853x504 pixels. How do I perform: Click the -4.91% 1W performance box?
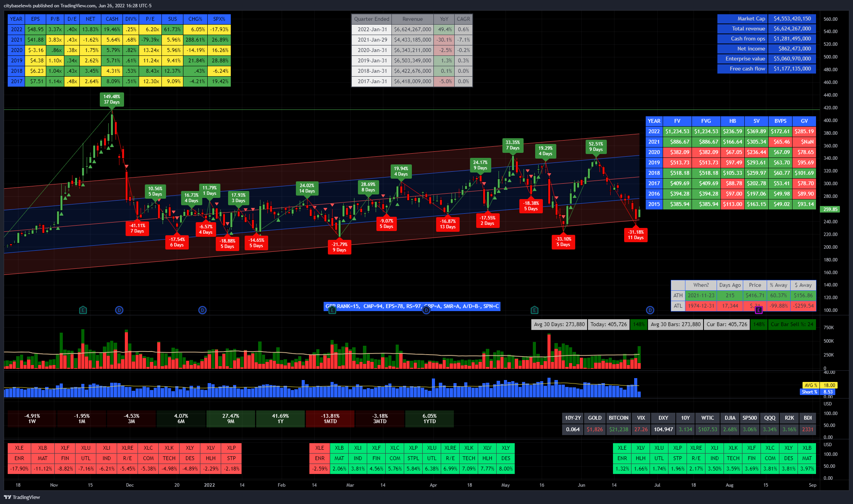coord(32,419)
